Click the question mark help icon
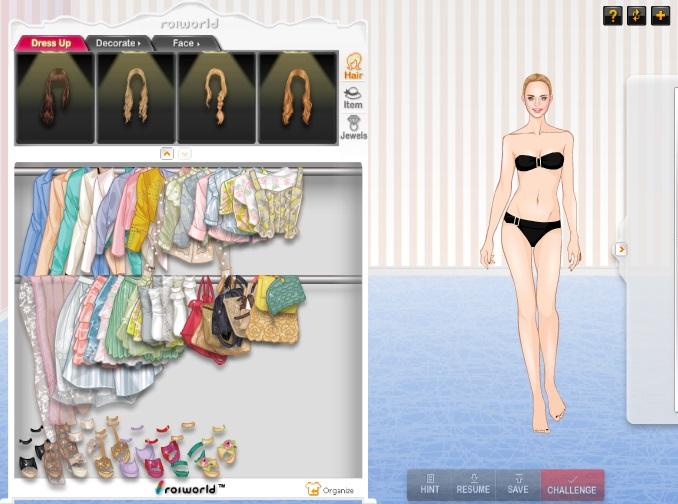This screenshot has width=678, height=504. pyautogui.click(x=612, y=15)
